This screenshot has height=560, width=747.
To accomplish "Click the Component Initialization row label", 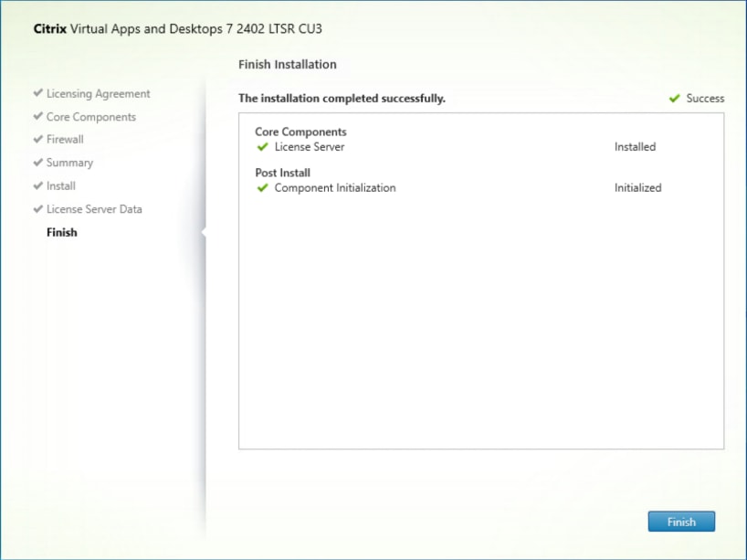I will (x=335, y=188).
